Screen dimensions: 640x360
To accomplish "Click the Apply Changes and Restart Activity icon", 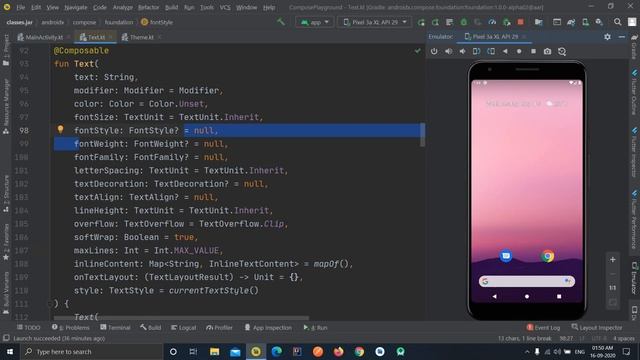I will [x=436, y=22].
